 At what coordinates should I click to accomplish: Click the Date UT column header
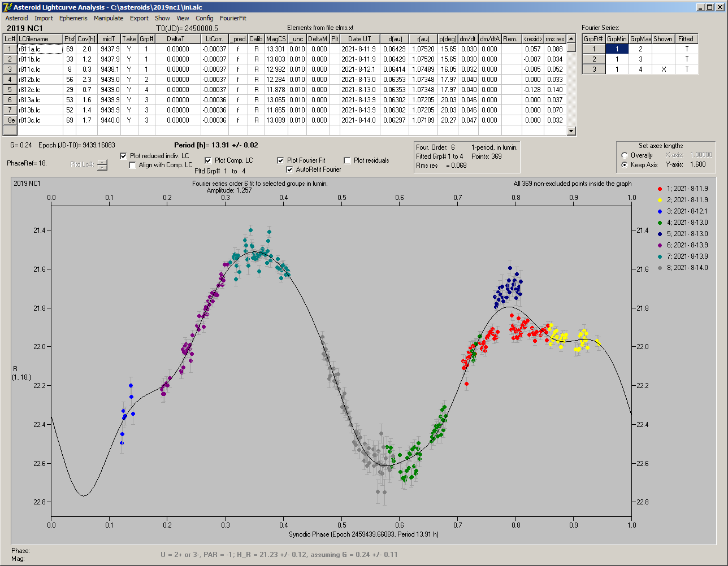[359, 39]
